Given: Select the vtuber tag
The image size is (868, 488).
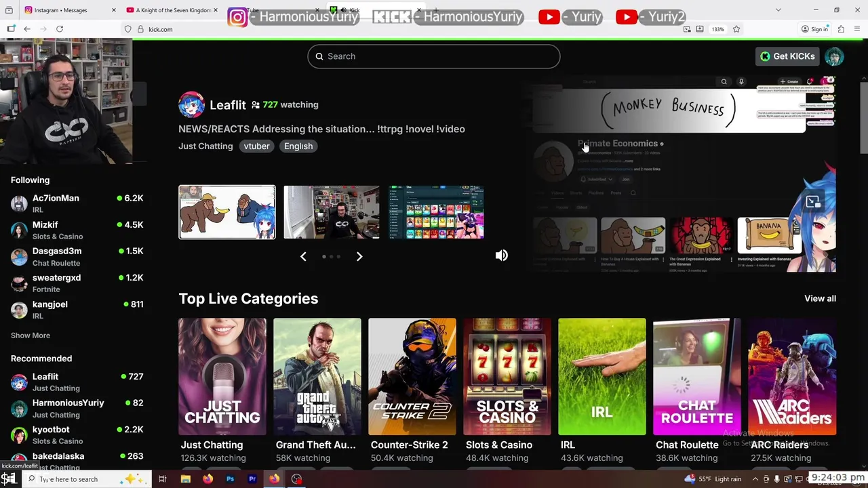Looking at the screenshot, I should coord(256,146).
